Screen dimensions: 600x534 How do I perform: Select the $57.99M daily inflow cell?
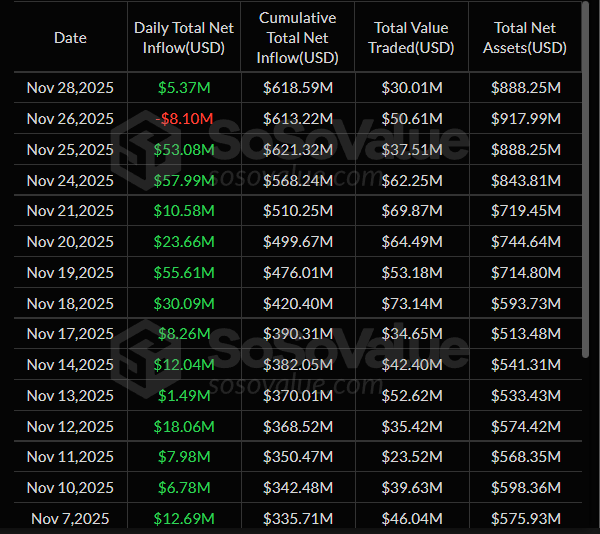point(185,181)
